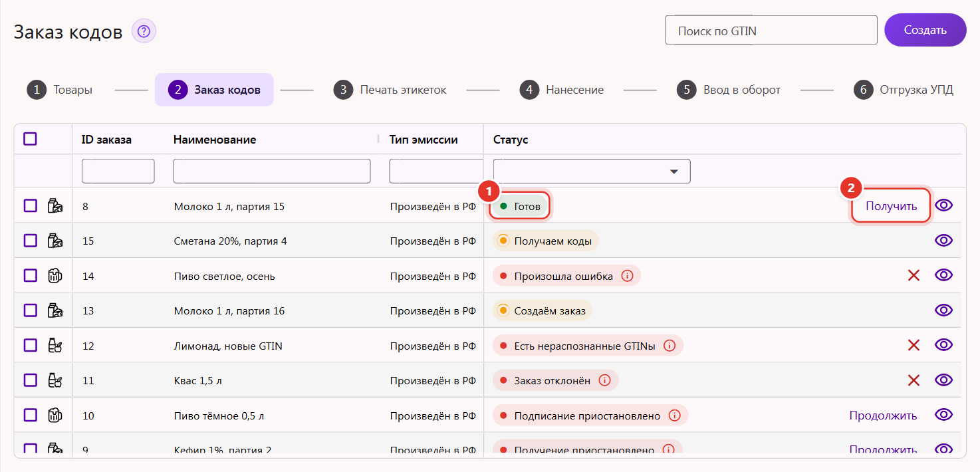
Task: Show error info for Произошла ошибка status
Action: [627, 276]
